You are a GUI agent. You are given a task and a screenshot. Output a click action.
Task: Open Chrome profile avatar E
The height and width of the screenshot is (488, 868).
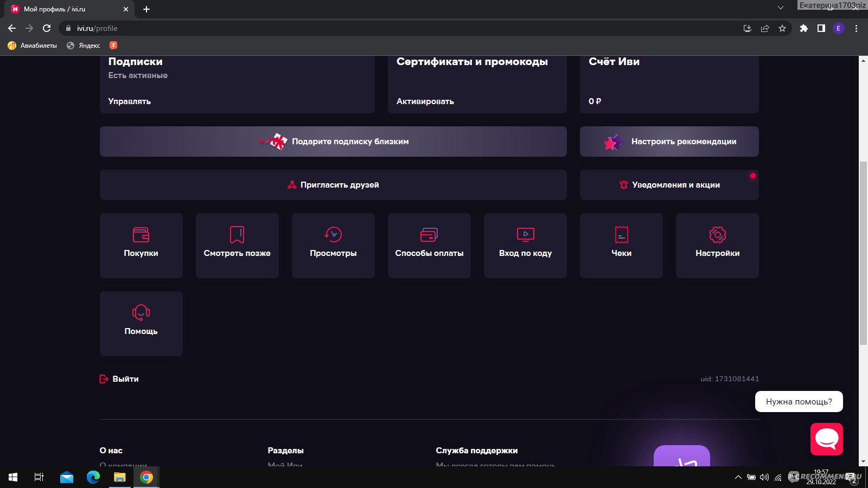coord(839,28)
